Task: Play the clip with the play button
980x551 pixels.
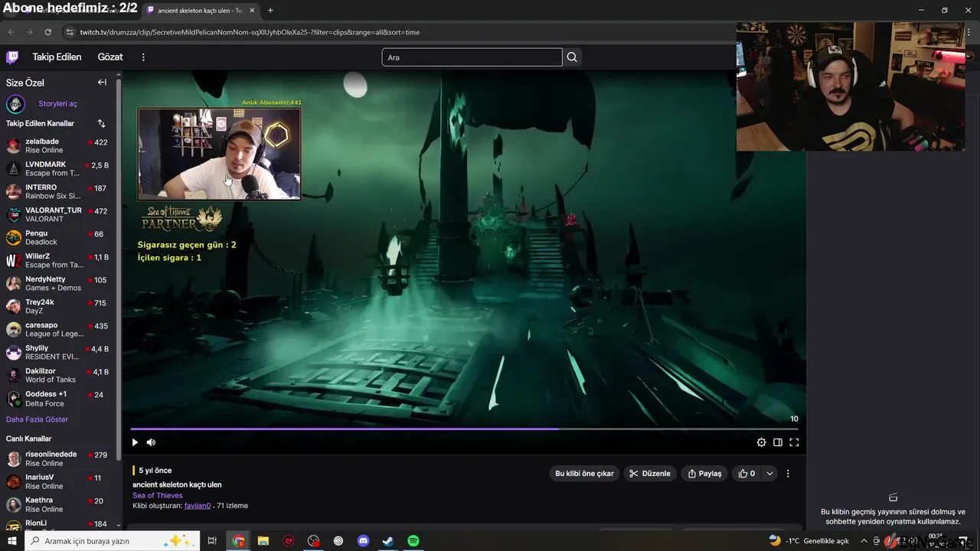Action: pos(135,442)
